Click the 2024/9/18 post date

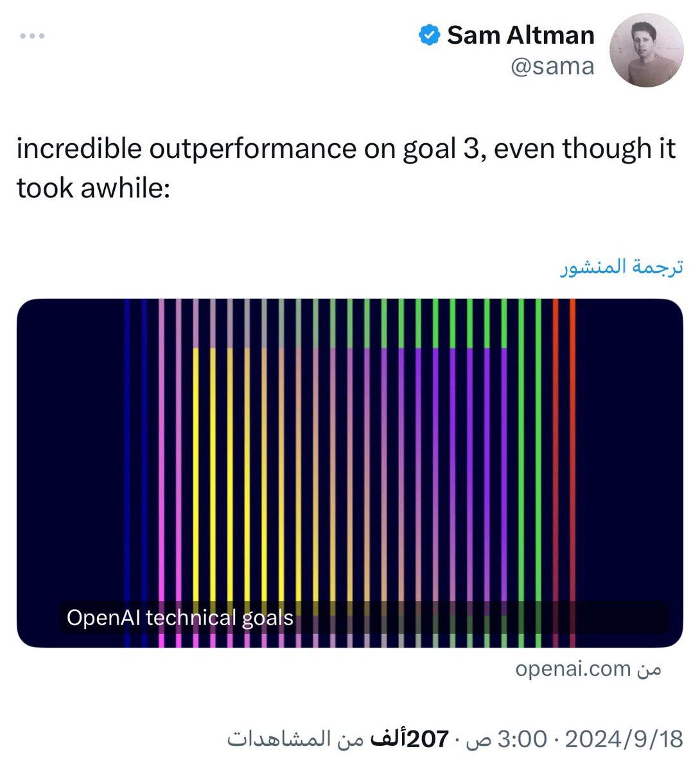click(624, 739)
